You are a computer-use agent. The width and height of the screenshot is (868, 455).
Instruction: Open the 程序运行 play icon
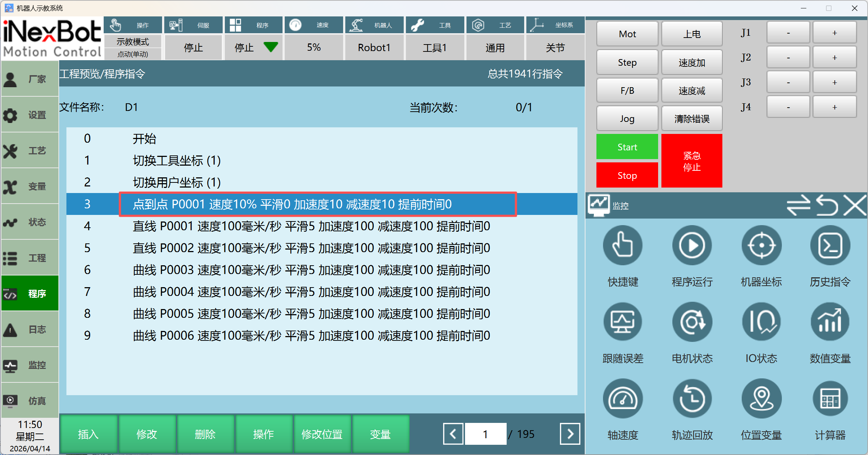coord(692,246)
